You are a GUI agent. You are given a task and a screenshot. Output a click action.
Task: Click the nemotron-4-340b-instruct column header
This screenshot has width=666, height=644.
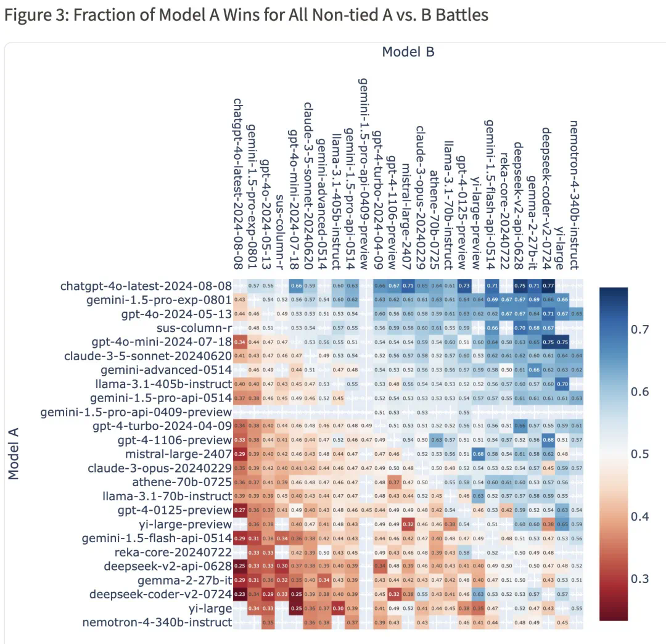(x=575, y=194)
